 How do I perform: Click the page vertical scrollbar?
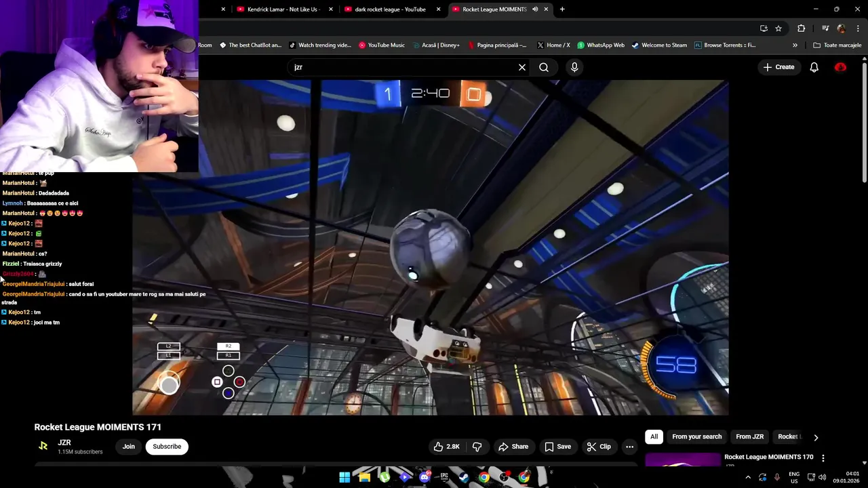click(864, 122)
